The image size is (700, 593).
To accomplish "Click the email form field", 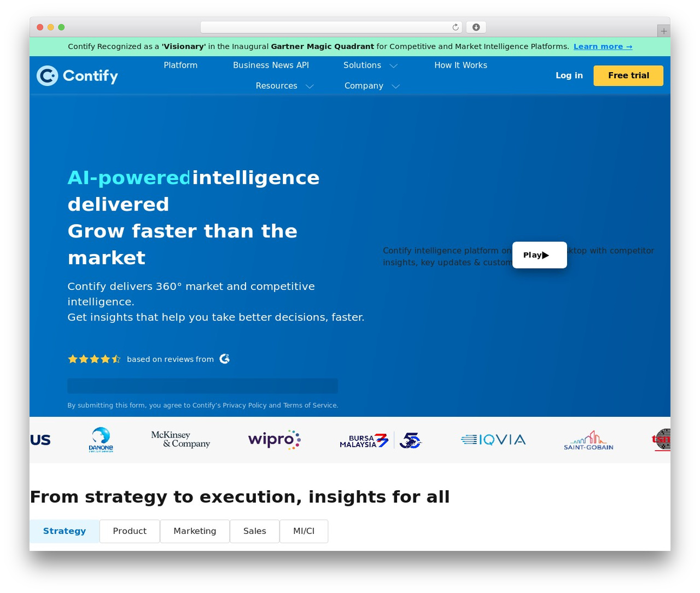I will (202, 386).
